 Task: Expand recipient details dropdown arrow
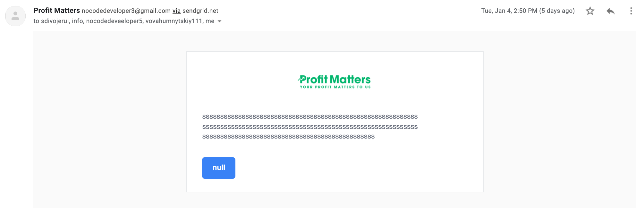pos(220,21)
